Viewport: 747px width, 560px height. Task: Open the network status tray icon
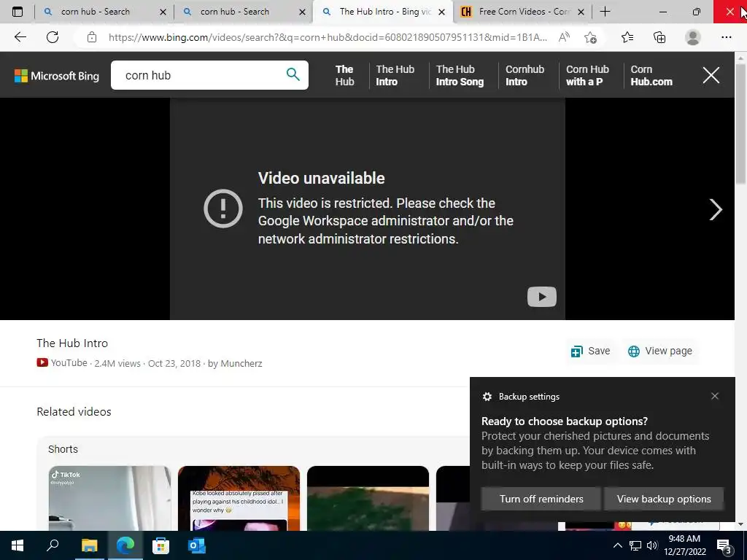pyautogui.click(x=635, y=545)
